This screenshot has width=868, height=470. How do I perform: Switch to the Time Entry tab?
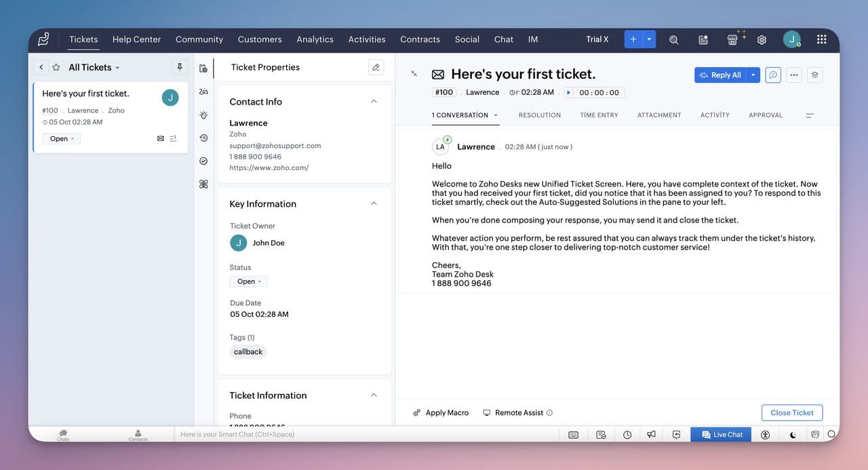point(599,115)
